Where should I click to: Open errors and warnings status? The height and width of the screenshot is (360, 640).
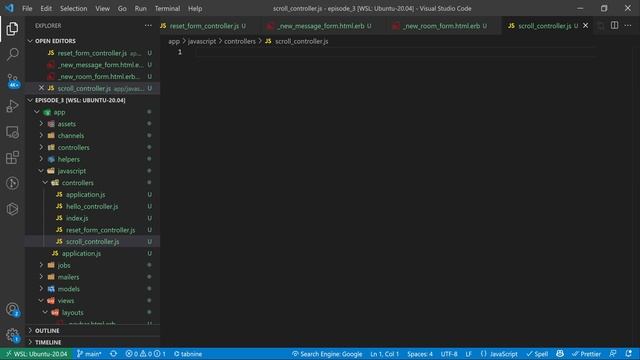pyautogui.click(x=145, y=354)
